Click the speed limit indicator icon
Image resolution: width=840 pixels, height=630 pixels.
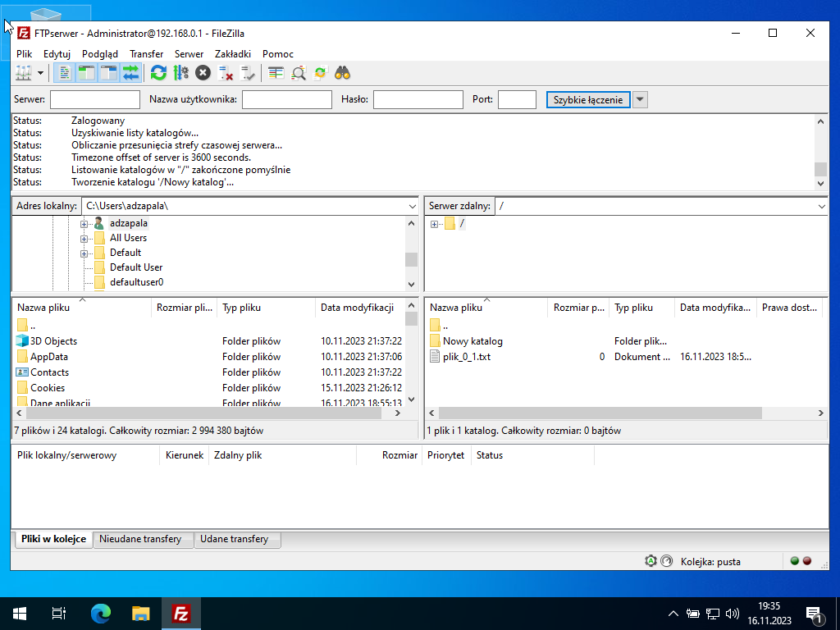(x=666, y=561)
